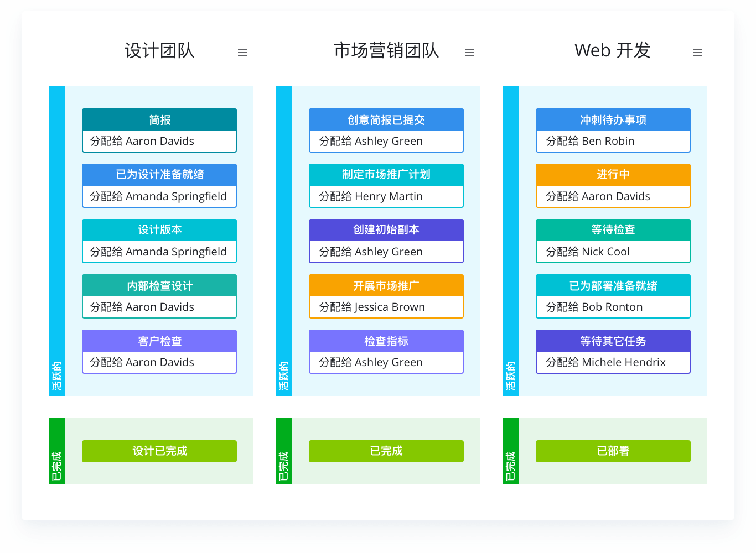Click assignee Ashley Green under 创意简报已提交
The width and height of the screenshot is (756, 553).
click(371, 141)
